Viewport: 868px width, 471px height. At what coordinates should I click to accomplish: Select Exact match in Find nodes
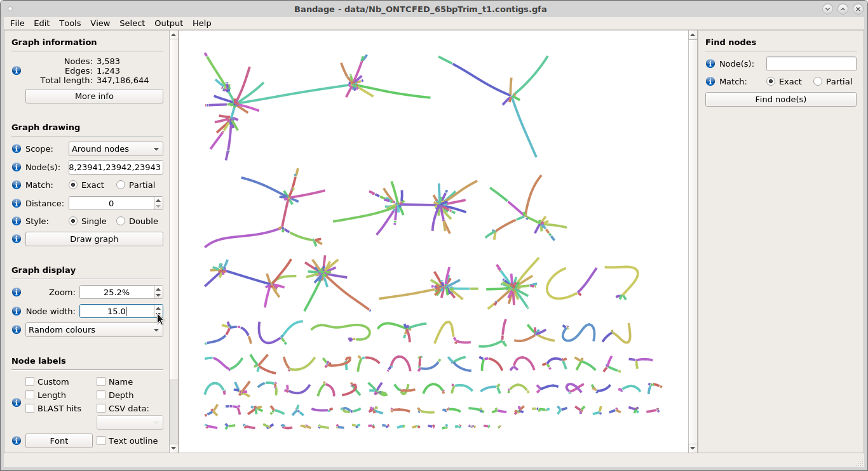(771, 81)
